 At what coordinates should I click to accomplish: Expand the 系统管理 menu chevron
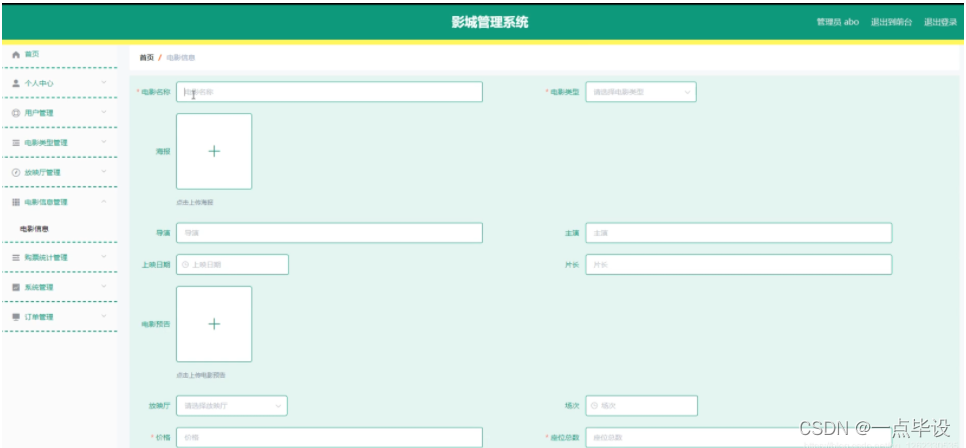(104, 287)
